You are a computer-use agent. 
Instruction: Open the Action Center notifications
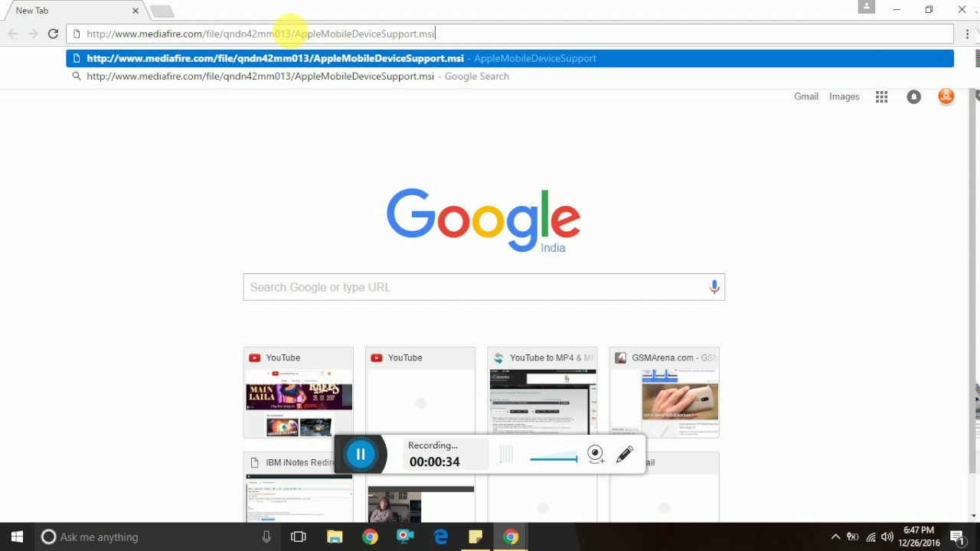(x=957, y=537)
